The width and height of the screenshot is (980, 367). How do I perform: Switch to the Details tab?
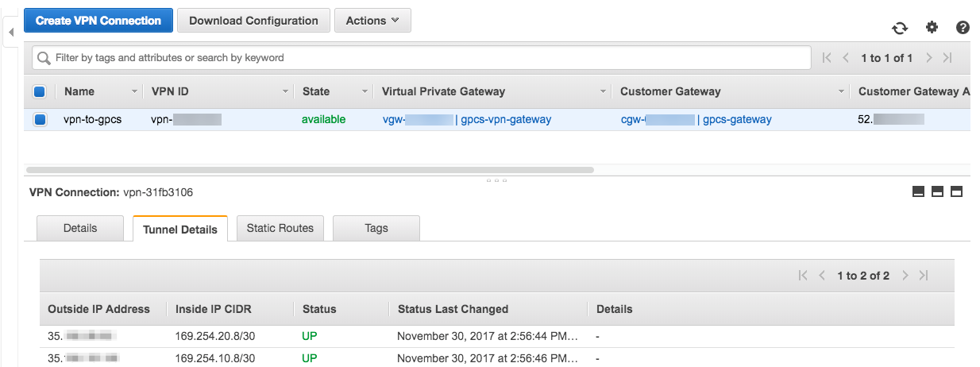tap(80, 228)
